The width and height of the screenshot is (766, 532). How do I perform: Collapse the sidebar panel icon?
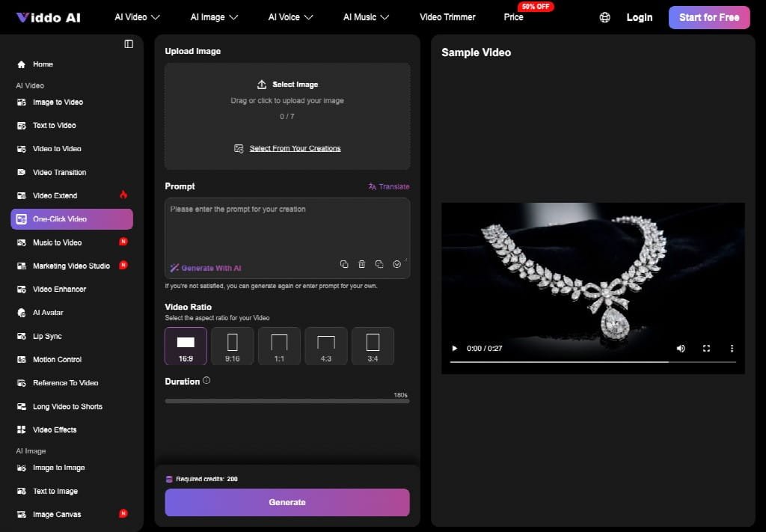(129, 44)
